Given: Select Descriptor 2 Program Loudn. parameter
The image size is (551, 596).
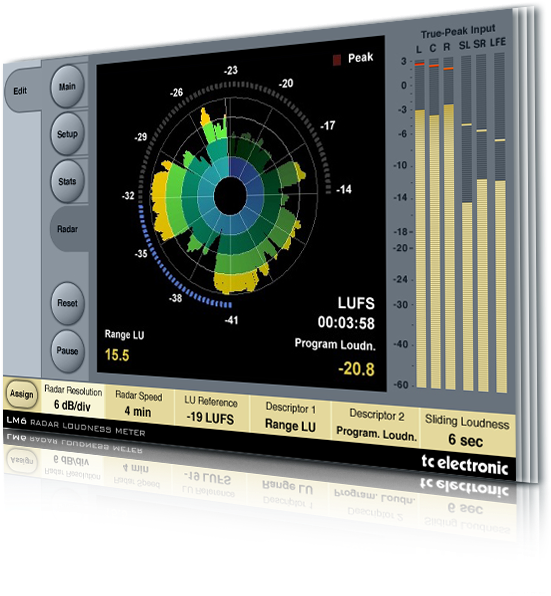Looking at the screenshot, I should pyautogui.click(x=376, y=425).
